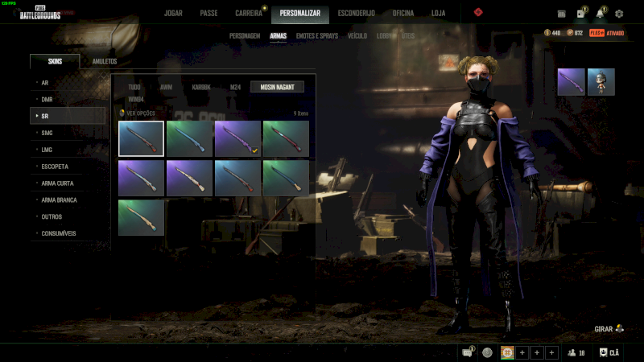The height and width of the screenshot is (362, 644).
Task: Click the radio disc icon in bottom bar
Action: 488,352
